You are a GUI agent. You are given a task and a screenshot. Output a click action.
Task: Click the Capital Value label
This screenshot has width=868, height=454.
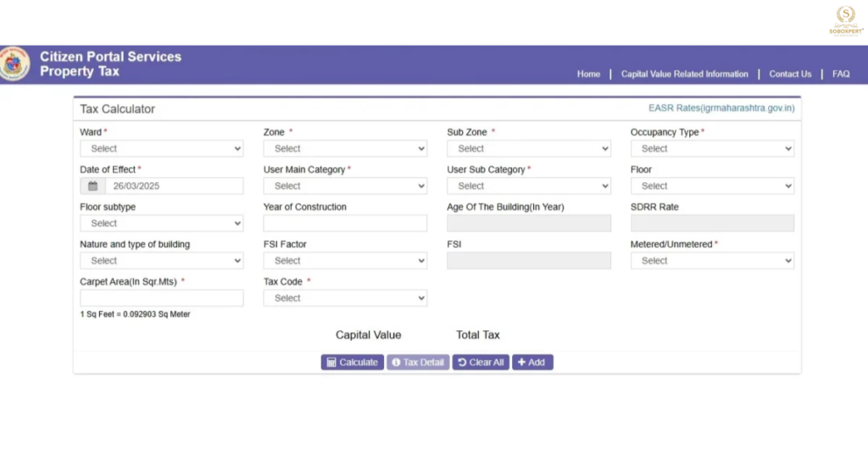point(368,335)
